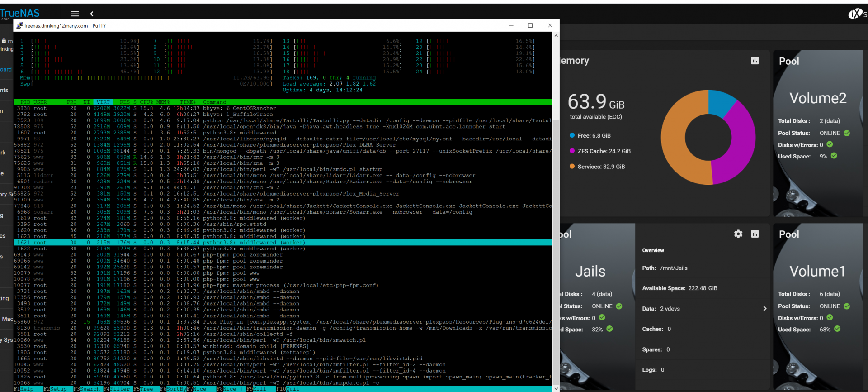Select the libvirtd daemon process row
Image resolution: width=868 pixels, height=392 pixels.
(x=283, y=359)
